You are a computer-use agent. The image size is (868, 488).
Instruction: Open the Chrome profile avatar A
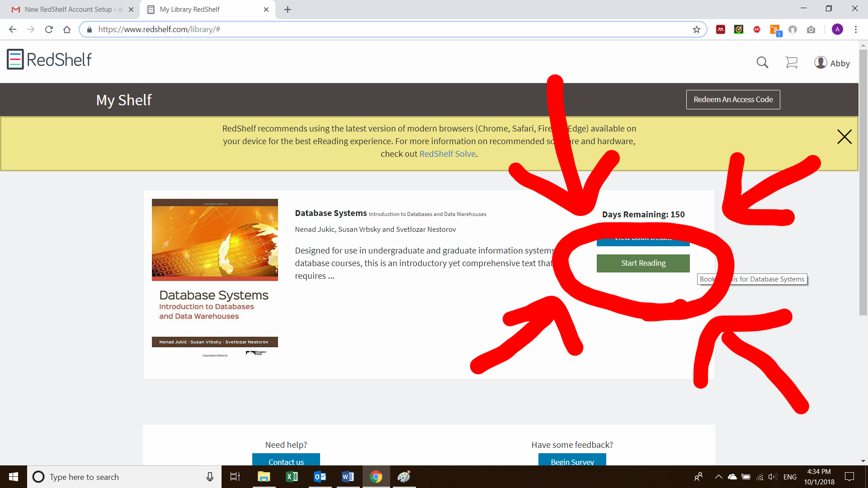click(837, 29)
